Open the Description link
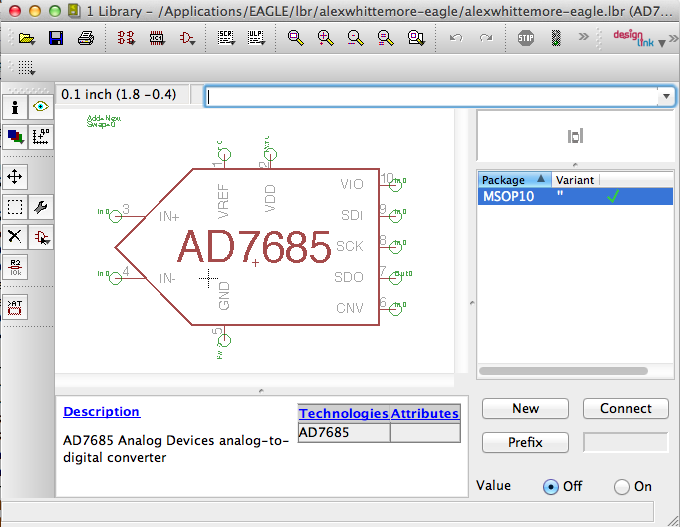This screenshot has width=680, height=527. [101, 412]
